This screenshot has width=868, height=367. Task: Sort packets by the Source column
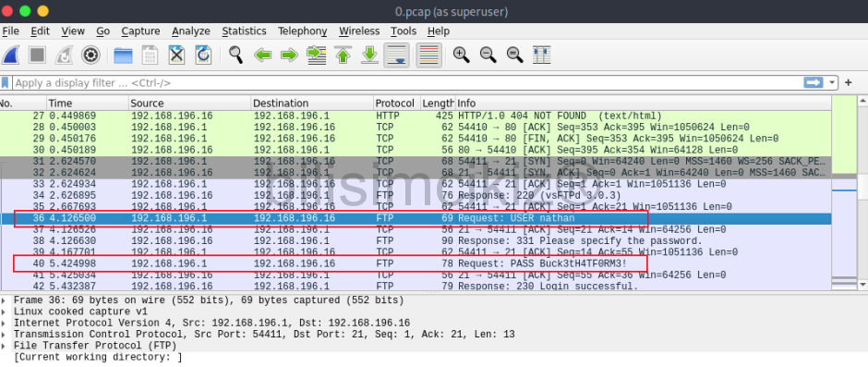189,104
